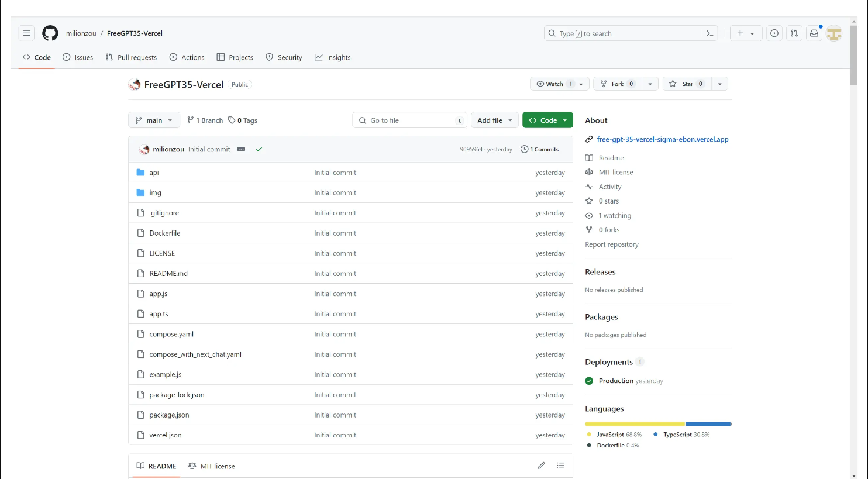
Task: Click the blue TypeScript language bar segment
Action: coord(708,424)
